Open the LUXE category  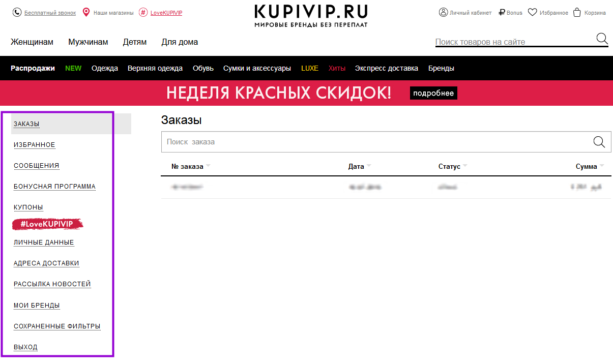point(310,68)
